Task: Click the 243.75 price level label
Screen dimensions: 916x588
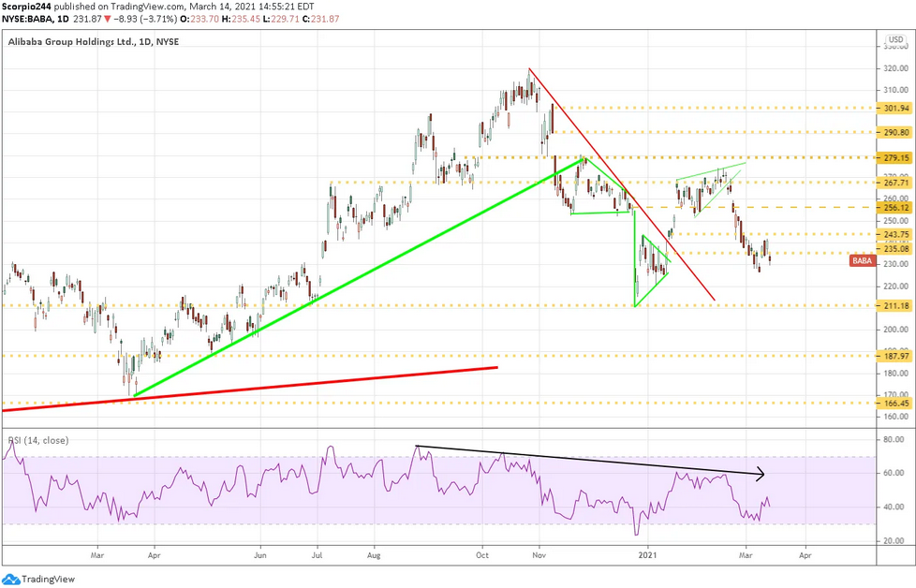Action: [x=896, y=234]
